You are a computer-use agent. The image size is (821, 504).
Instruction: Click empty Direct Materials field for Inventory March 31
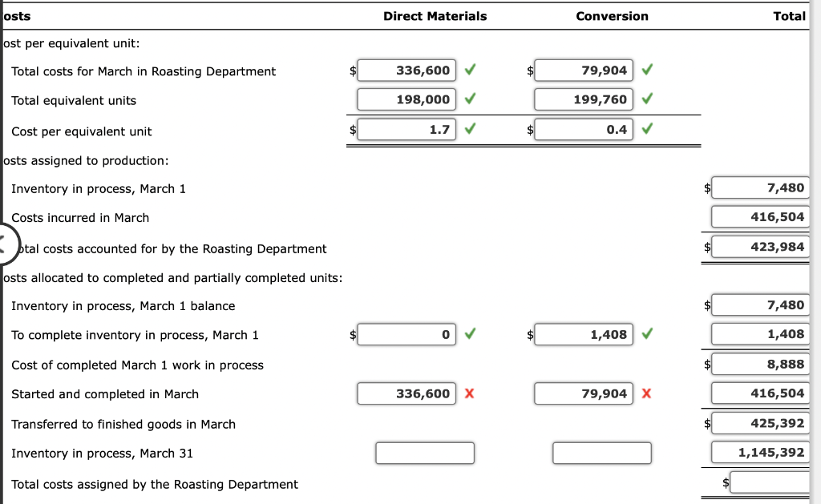[x=425, y=453]
